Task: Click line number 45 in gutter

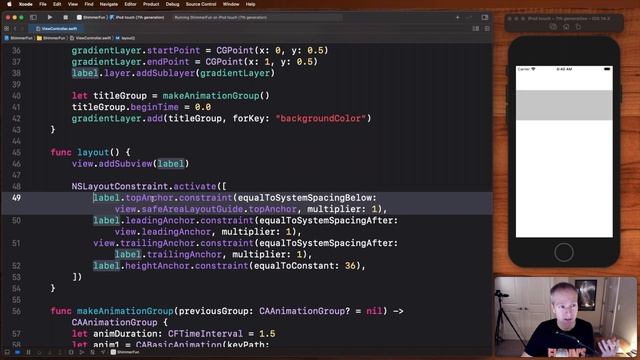Action: click(16, 152)
